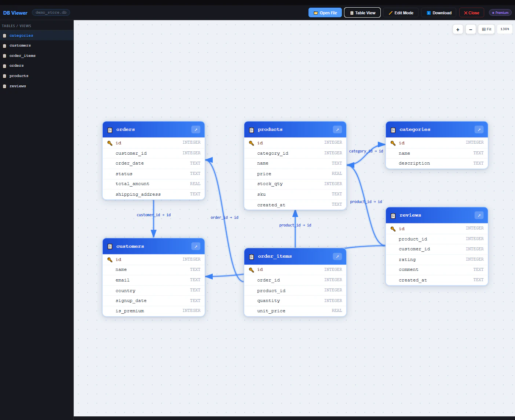Screen dimensions: 515x420
Task: Open the categories table using its header arrow
Action: point(479,129)
